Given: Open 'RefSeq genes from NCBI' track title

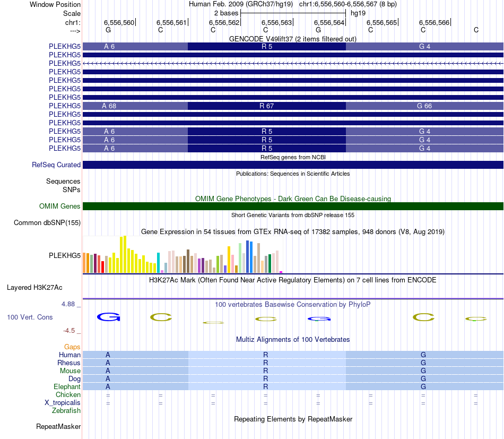Looking at the screenshot, I should tap(293, 157).
